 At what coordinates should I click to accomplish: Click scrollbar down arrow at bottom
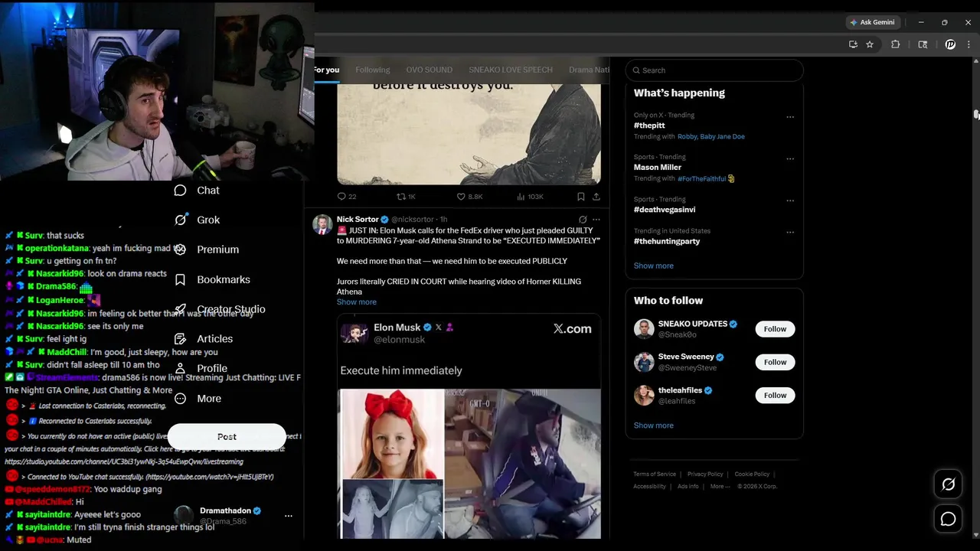[976, 535]
